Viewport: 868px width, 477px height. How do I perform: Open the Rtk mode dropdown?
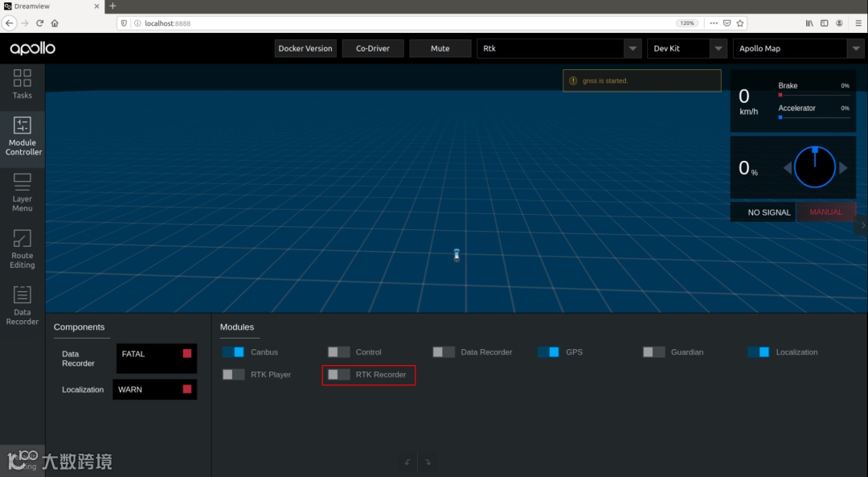(559, 48)
